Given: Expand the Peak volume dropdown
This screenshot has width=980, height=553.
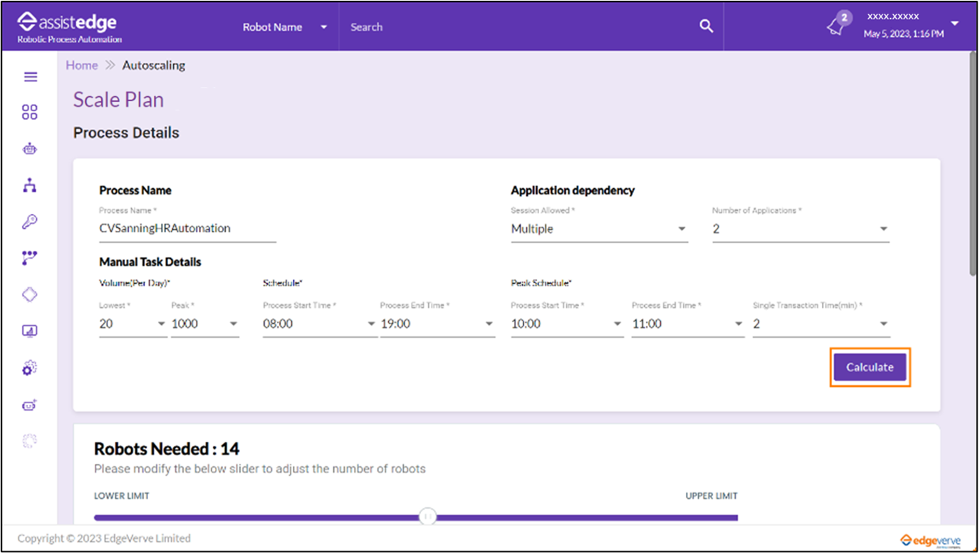Looking at the screenshot, I should (x=205, y=324).
